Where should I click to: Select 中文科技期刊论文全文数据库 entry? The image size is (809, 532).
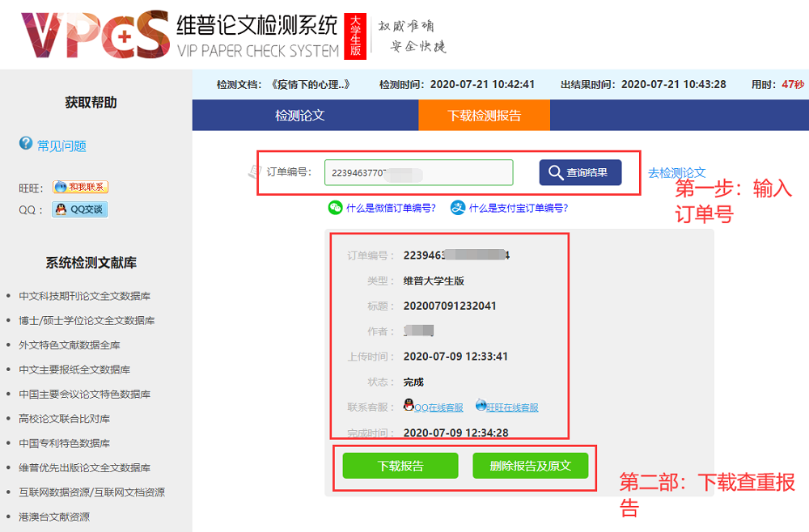click(x=85, y=296)
